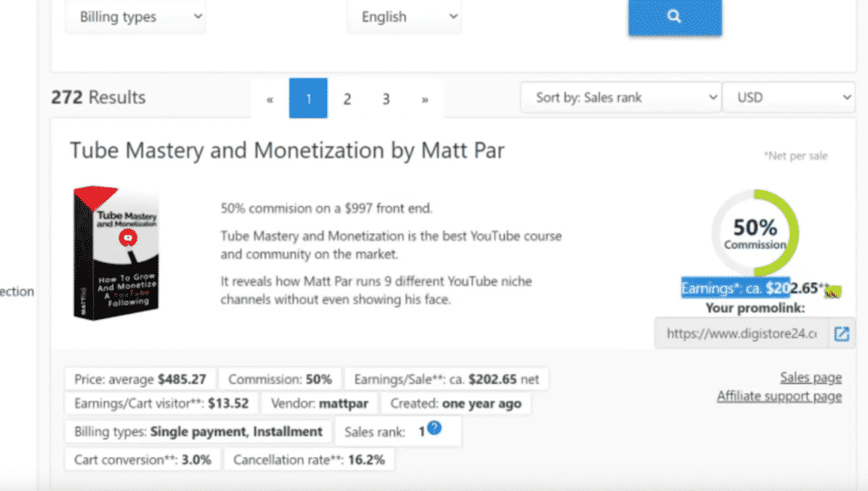The width and height of the screenshot is (868, 491).
Task: Click the Cancellation rate 16.2% tag
Action: coord(309,460)
